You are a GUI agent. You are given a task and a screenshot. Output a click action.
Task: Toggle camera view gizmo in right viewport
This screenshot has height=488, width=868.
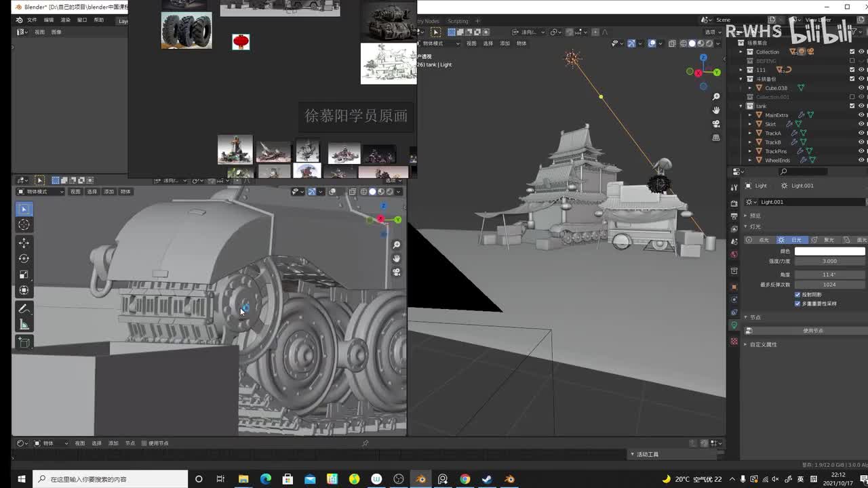coord(716,124)
